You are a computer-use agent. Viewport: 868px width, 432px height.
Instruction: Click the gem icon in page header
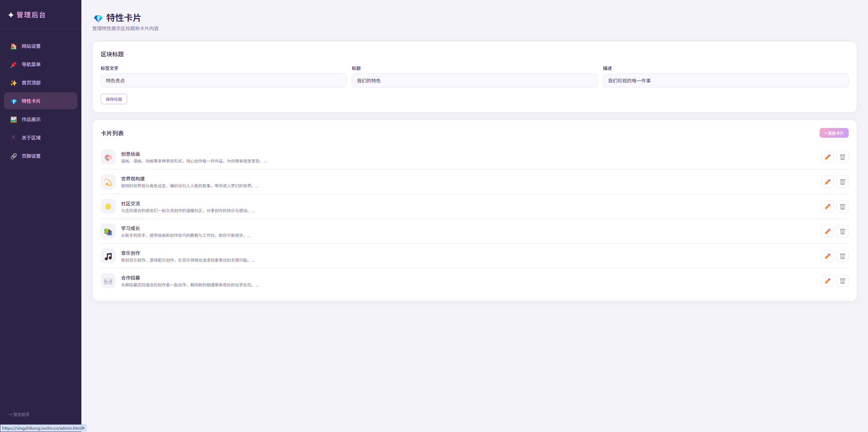click(x=98, y=18)
